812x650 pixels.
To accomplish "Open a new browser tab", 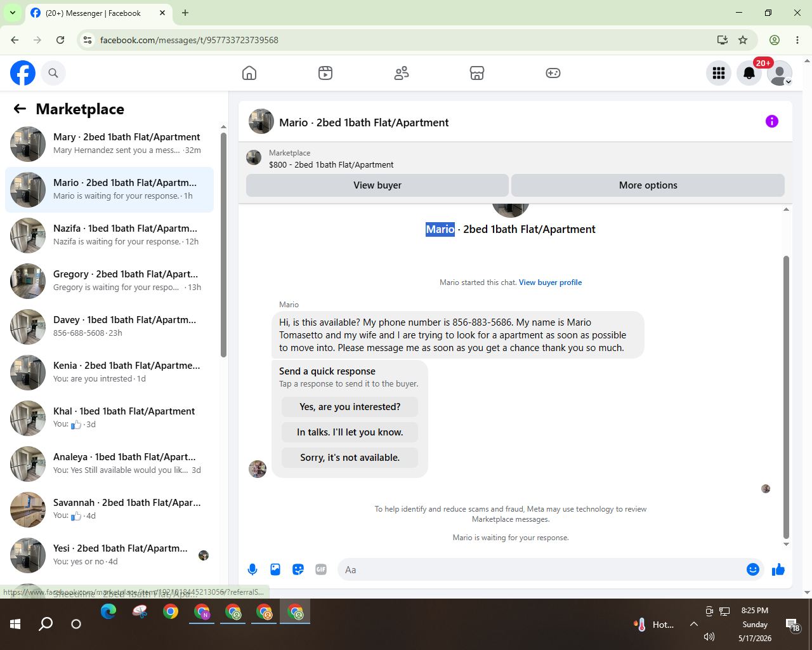I will pos(185,13).
